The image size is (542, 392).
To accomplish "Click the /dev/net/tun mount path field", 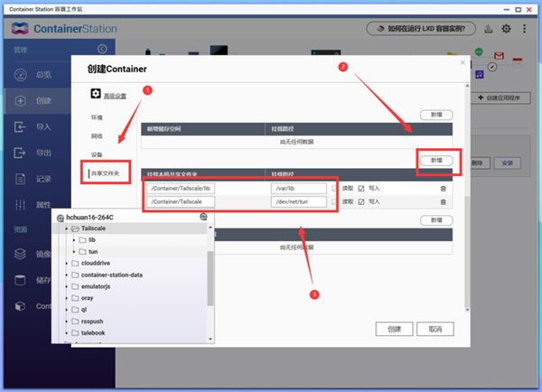I will (x=299, y=202).
